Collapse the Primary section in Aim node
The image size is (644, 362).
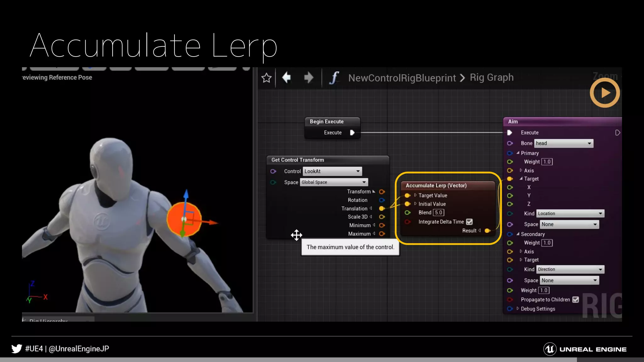pos(518,153)
